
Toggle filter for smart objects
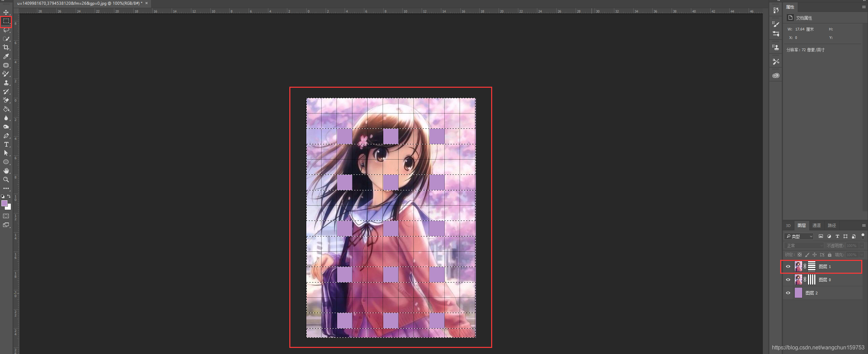pyautogui.click(x=854, y=236)
